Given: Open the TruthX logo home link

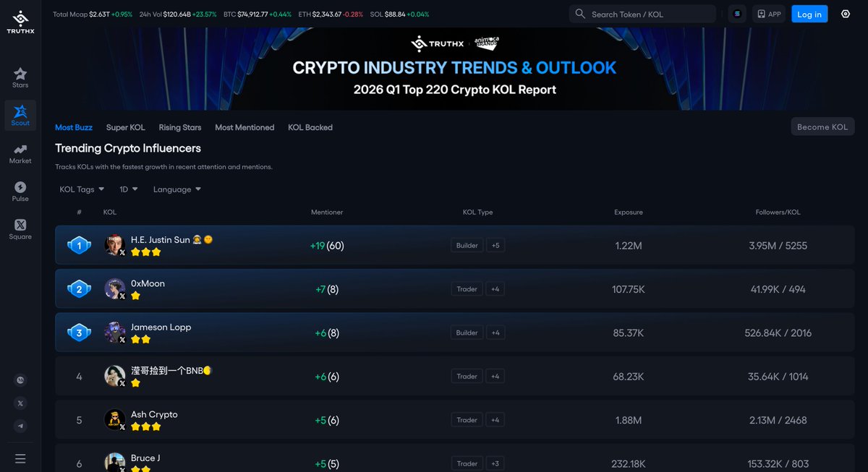Looking at the screenshot, I should [x=20, y=22].
